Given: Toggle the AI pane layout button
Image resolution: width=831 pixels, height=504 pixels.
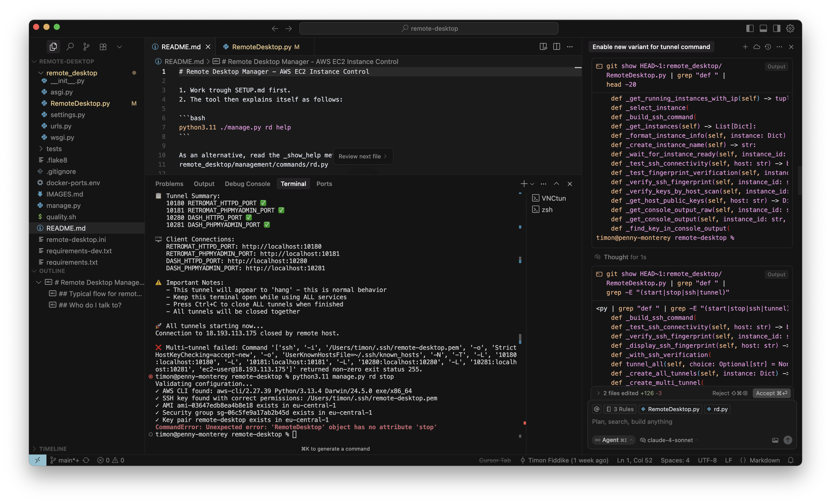Looking at the screenshot, I should (777, 28).
